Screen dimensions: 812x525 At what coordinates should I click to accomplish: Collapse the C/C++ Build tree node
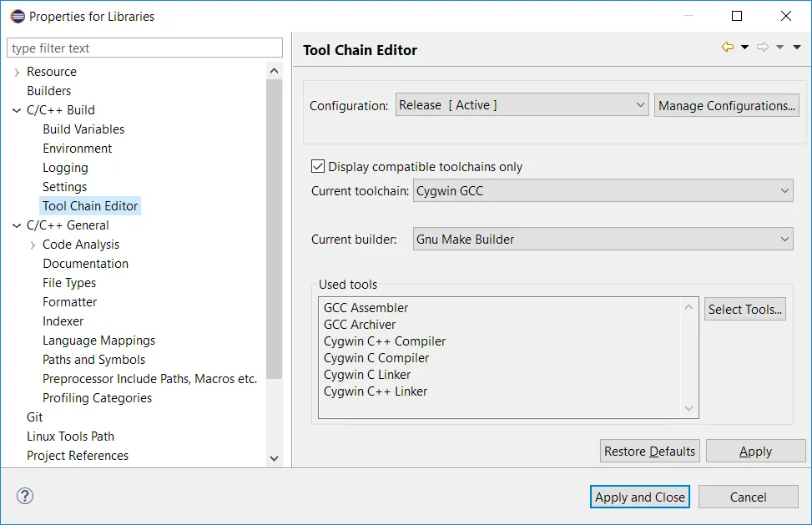(x=17, y=110)
